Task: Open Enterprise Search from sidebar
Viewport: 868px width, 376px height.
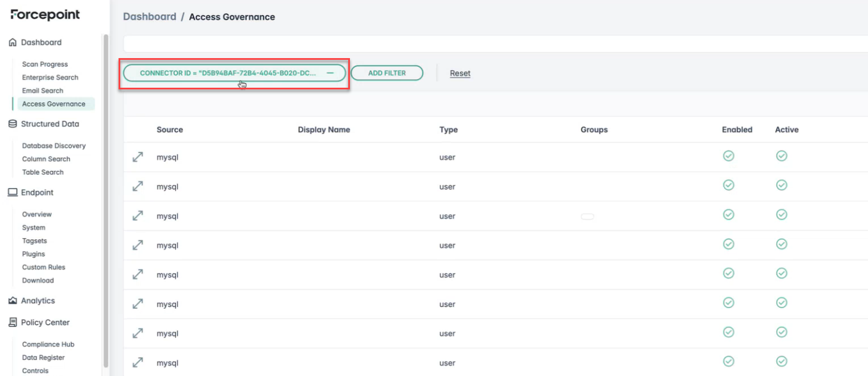Action: click(x=50, y=77)
